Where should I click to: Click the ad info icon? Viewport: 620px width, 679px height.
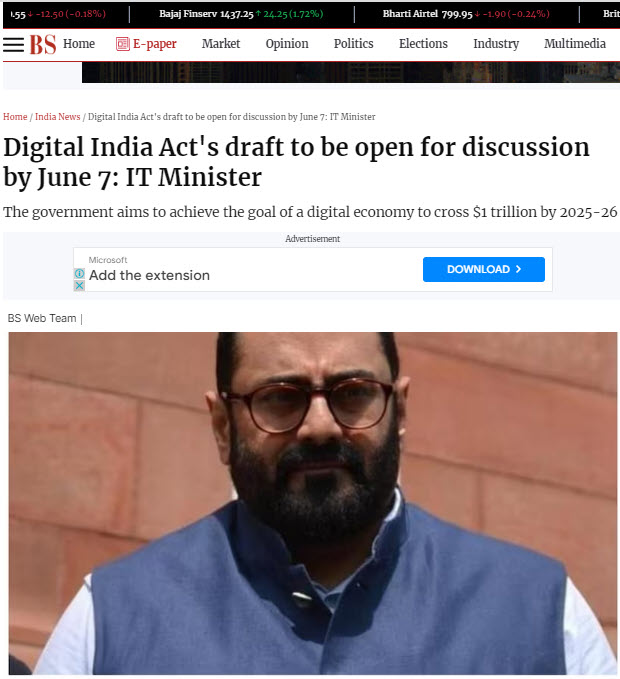(79, 274)
